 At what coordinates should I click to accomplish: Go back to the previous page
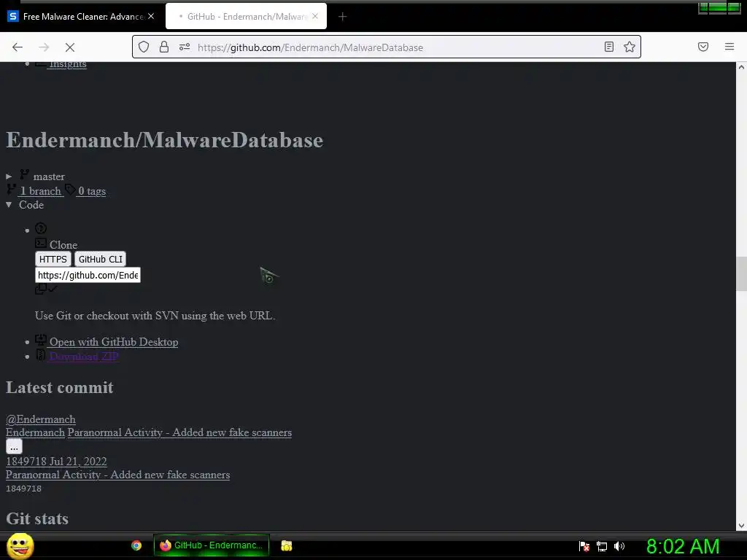coord(18,47)
